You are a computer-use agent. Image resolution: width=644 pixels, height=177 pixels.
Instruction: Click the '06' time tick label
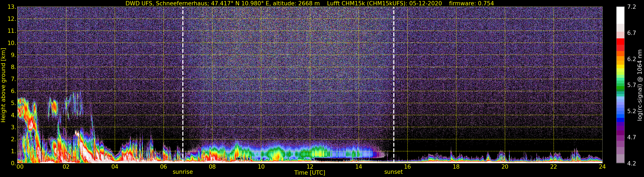(x=164, y=167)
